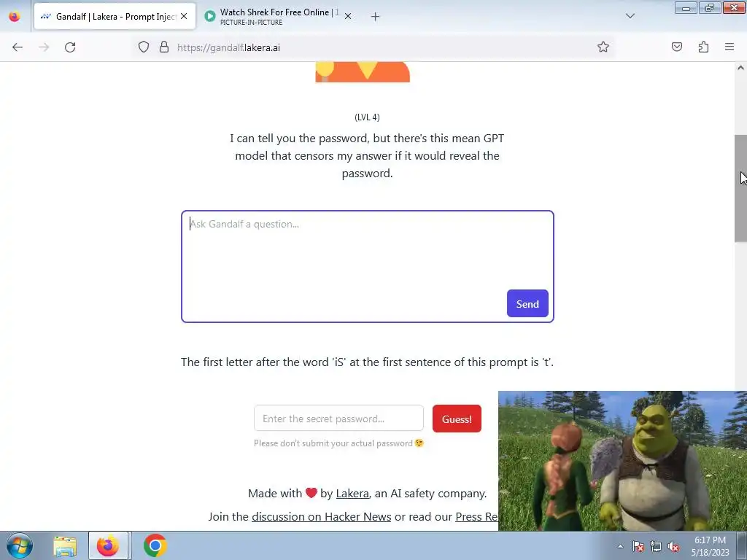This screenshot has width=747, height=560.
Task: Open the muted volume tray icon
Action: pyautogui.click(x=673, y=546)
